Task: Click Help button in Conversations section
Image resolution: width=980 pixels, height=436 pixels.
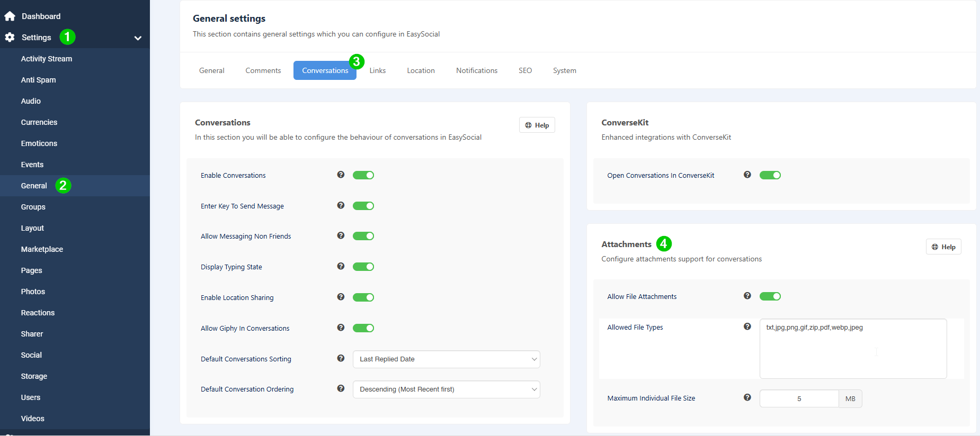Action: tap(537, 125)
